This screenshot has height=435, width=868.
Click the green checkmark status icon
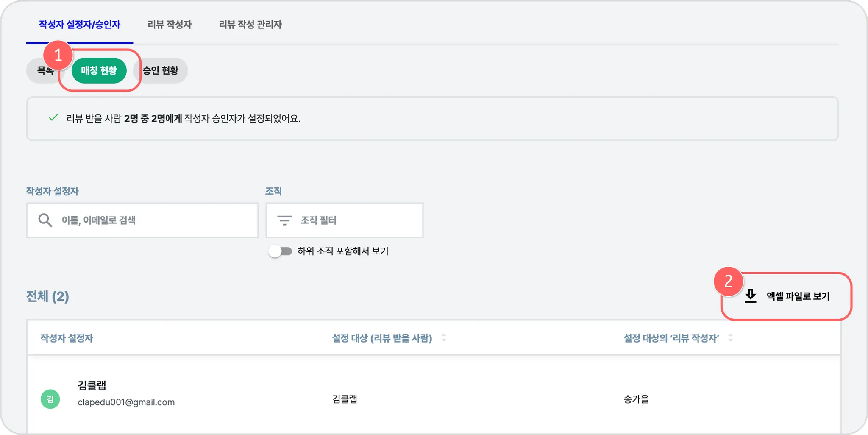pos(53,117)
